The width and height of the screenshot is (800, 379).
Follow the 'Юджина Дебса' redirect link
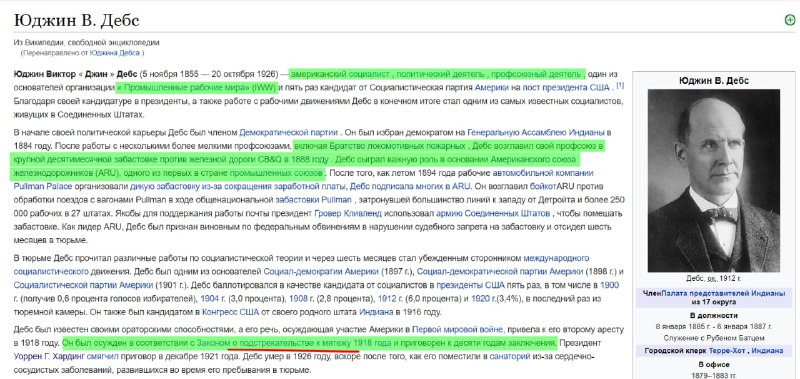115,53
